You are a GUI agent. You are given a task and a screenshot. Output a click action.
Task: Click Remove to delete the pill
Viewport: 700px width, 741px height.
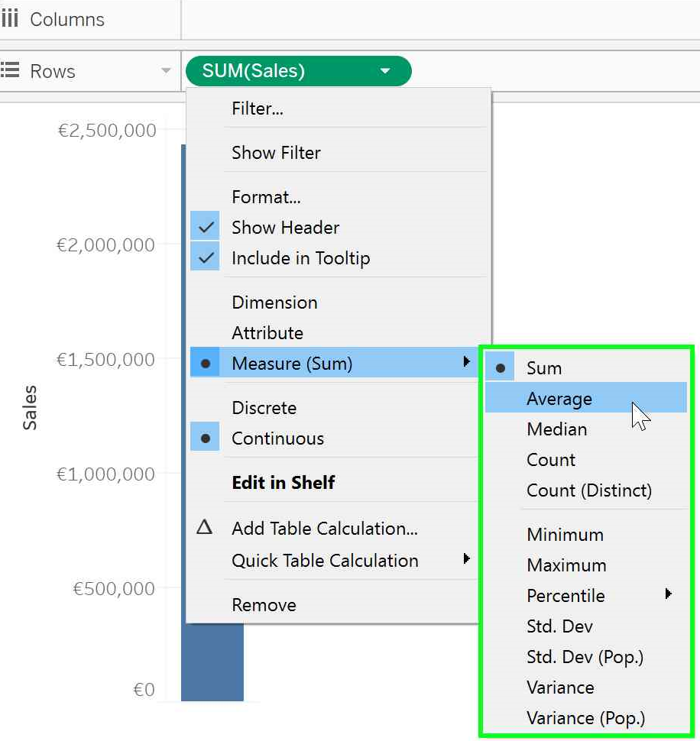pyautogui.click(x=264, y=605)
